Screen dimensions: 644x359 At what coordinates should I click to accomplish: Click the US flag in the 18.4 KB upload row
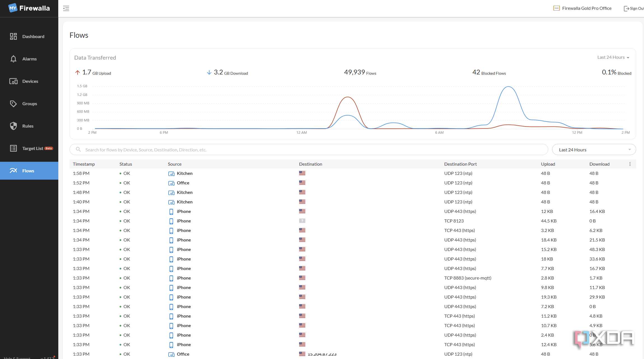(x=302, y=240)
